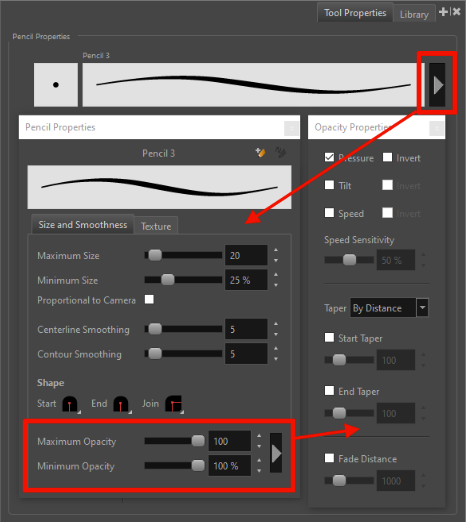This screenshot has width=466, height=522.
Task: Toggle the Pressure checkbox
Action: 329,157
